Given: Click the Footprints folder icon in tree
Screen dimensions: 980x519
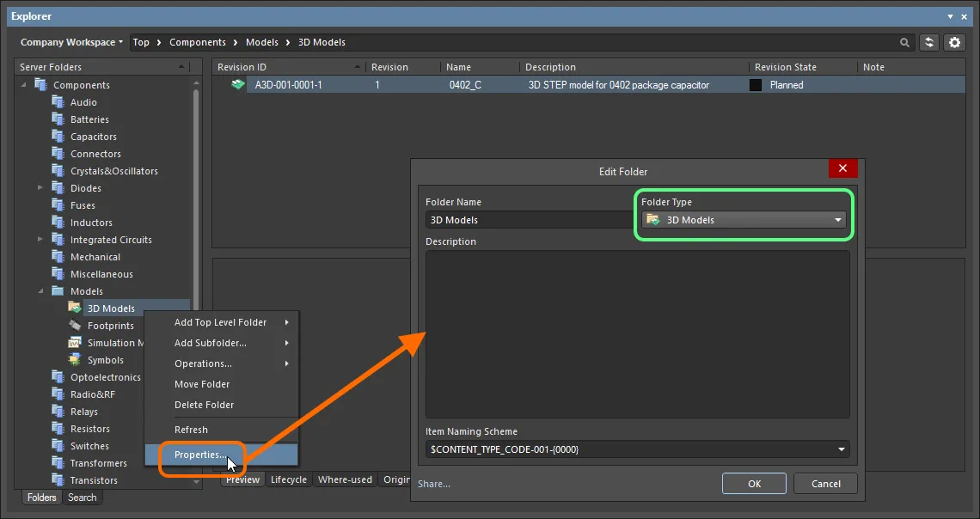Looking at the screenshot, I should (76, 326).
